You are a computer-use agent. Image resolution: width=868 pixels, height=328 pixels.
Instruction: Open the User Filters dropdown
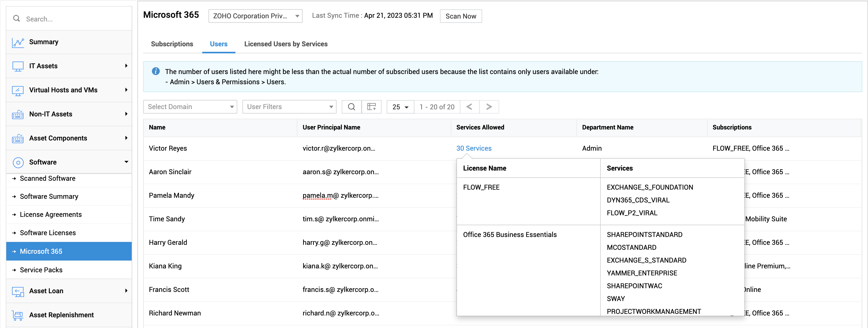pyautogui.click(x=289, y=107)
